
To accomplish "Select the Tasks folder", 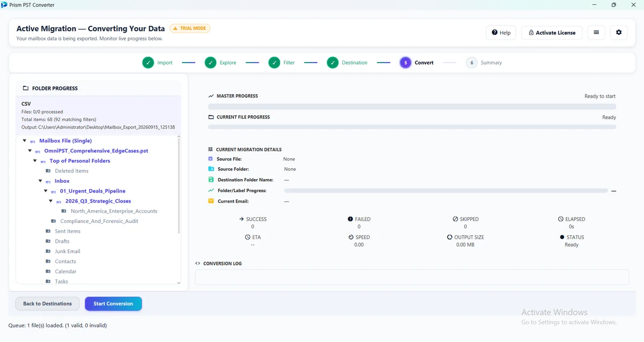I will pos(61,281).
